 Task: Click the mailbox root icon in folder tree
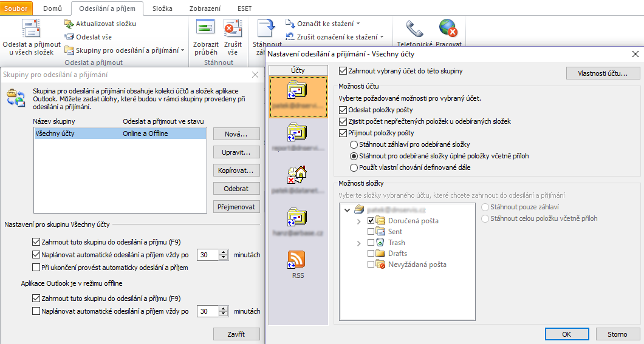[359, 209]
